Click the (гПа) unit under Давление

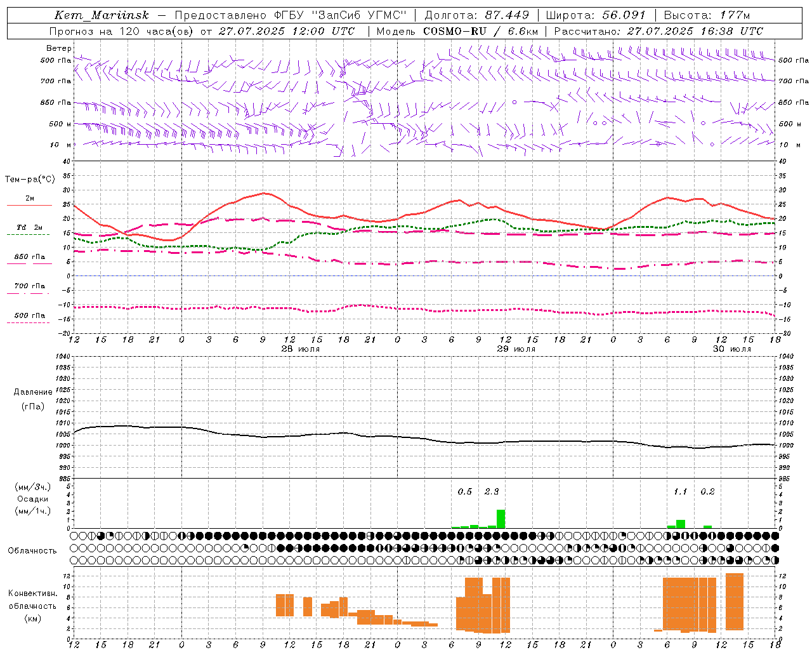click(x=33, y=406)
